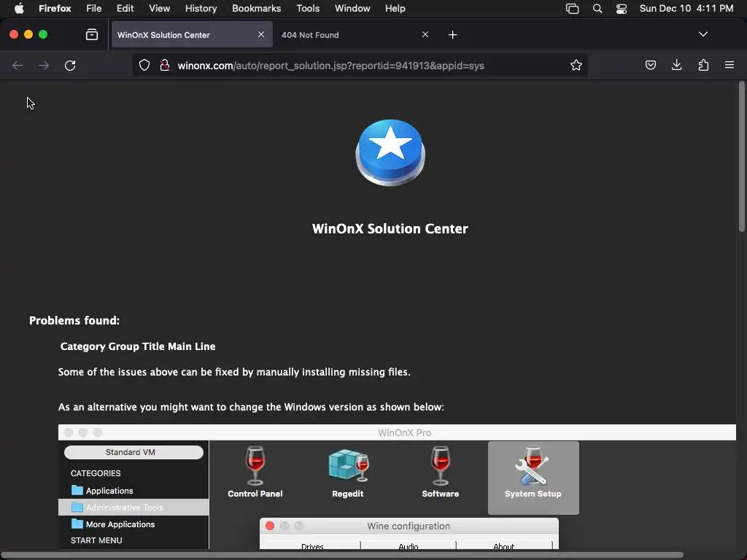Click the About tab in Wine configuration
Image resolution: width=747 pixels, height=560 pixels.
click(x=504, y=545)
